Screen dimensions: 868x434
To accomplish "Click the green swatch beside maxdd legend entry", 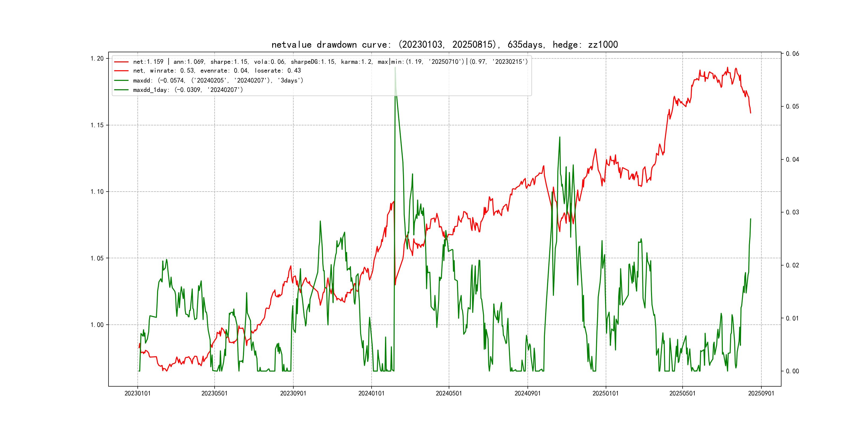I will click(x=121, y=81).
